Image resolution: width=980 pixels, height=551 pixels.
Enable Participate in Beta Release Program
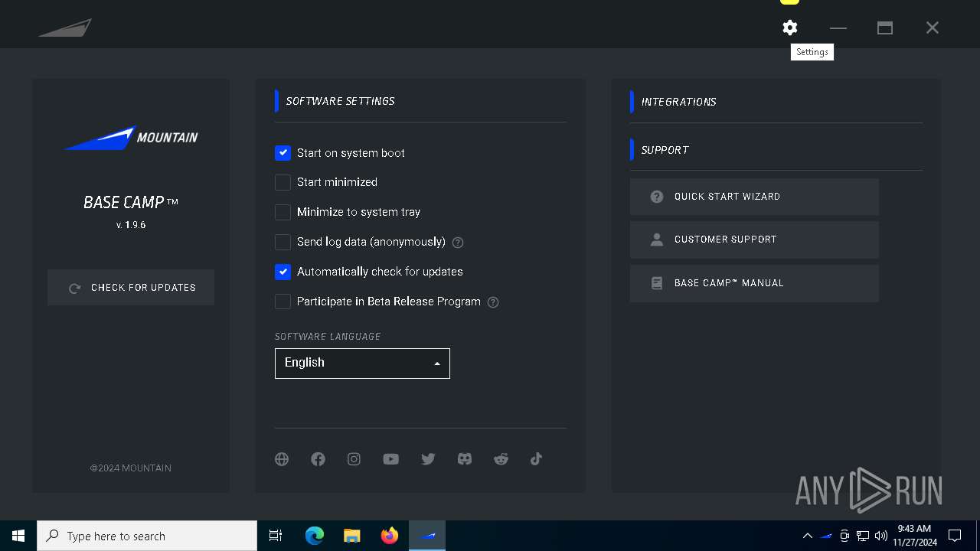pyautogui.click(x=283, y=302)
